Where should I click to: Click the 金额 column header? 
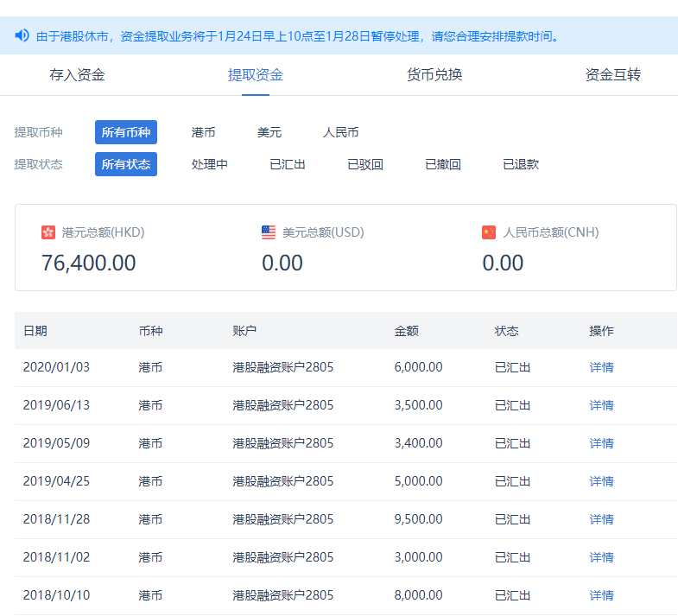click(x=407, y=331)
